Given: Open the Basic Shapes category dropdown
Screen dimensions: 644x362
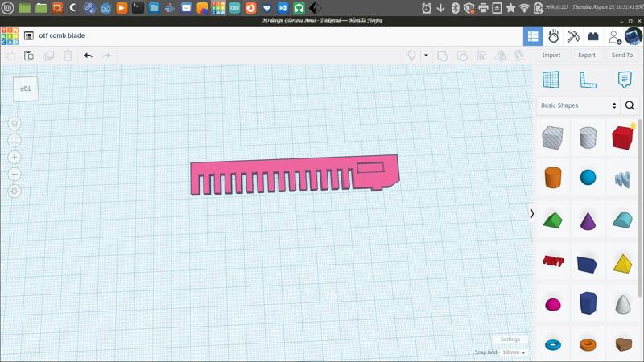Looking at the screenshot, I should click(x=578, y=105).
